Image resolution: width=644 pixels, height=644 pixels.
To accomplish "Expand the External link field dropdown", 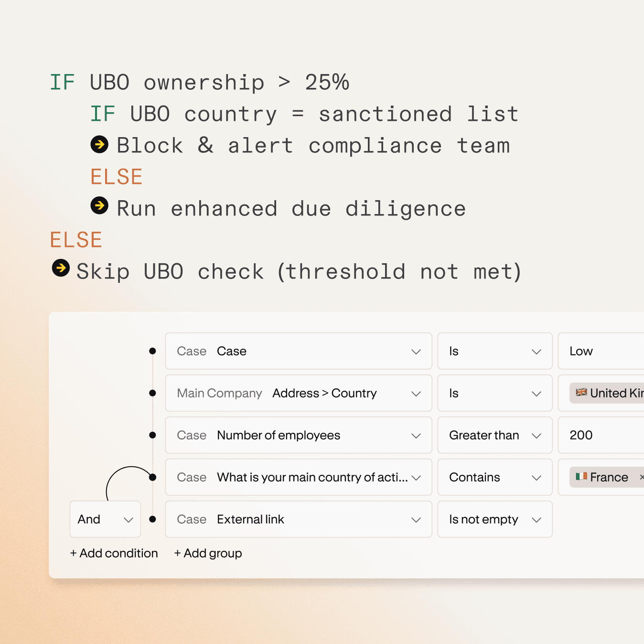I will click(x=298, y=519).
